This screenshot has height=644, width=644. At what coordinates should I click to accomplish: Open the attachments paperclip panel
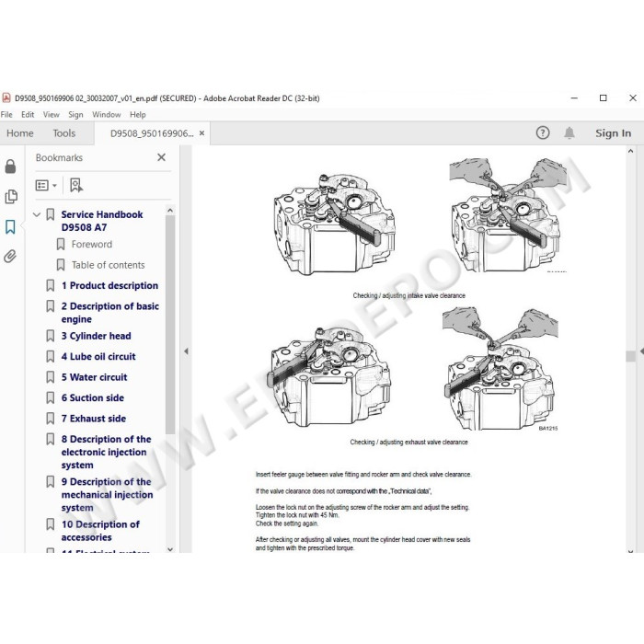(10, 257)
